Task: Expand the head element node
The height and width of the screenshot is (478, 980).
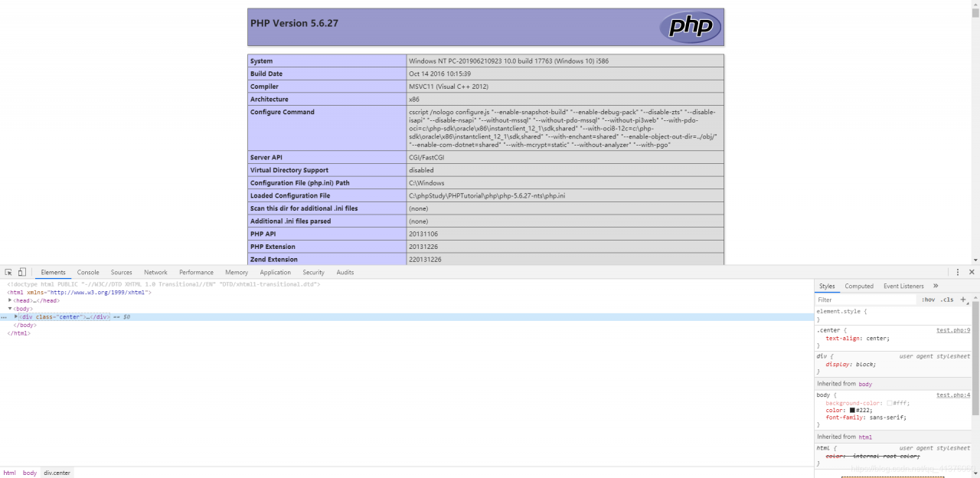Action: tap(10, 300)
